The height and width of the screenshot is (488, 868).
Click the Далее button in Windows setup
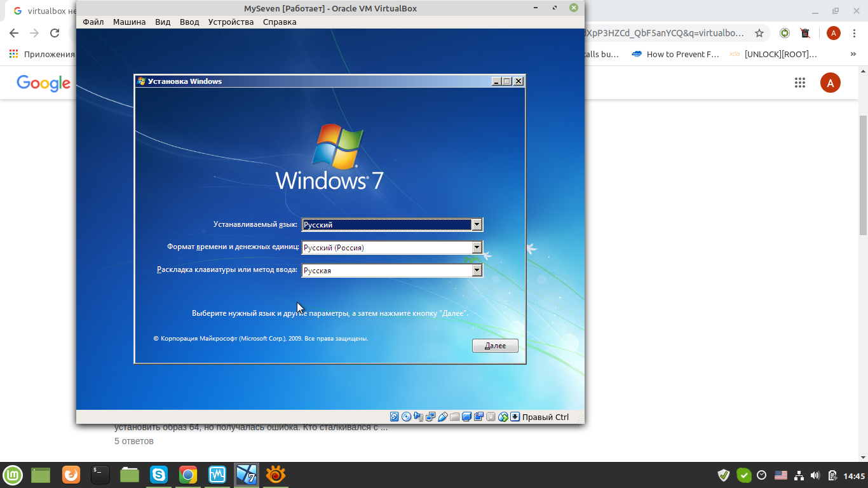coord(495,346)
